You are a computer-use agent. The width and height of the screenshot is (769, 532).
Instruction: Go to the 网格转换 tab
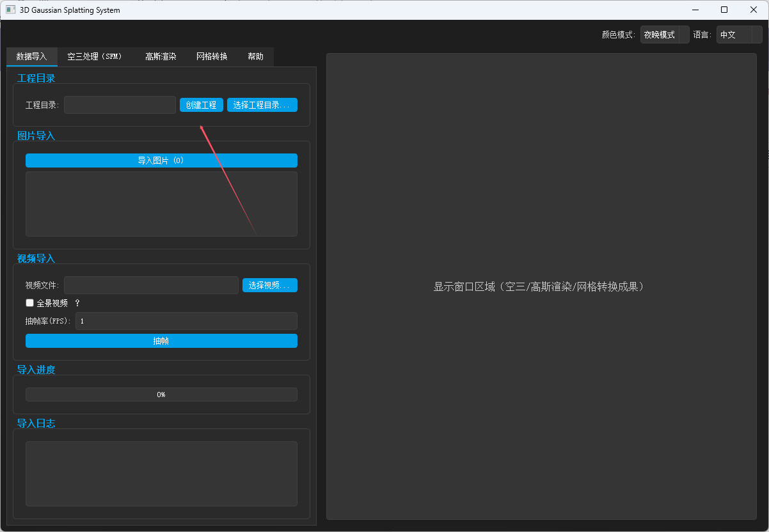click(212, 56)
